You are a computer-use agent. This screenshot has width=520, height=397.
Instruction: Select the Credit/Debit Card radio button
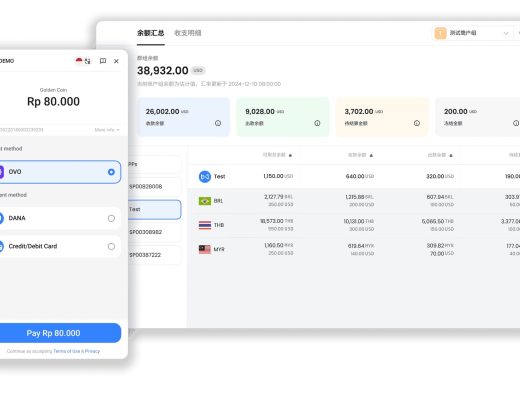[111, 247]
